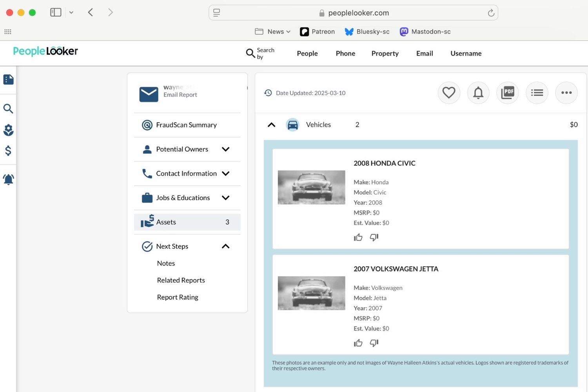This screenshot has width=588, height=392.
Task: Click the Email Report envelope icon
Action: (149, 94)
